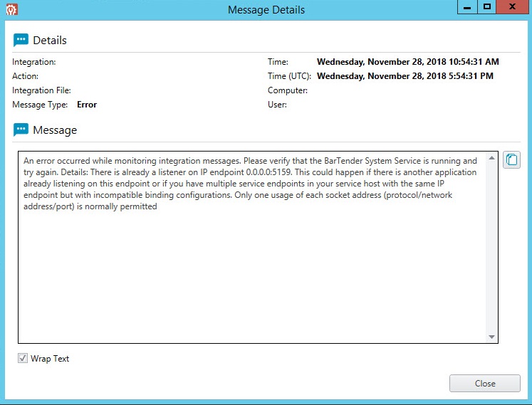Screen dimensions: 532x405
Task: Click the 'Message Type:' label
Action: pyautogui.click(x=40, y=105)
